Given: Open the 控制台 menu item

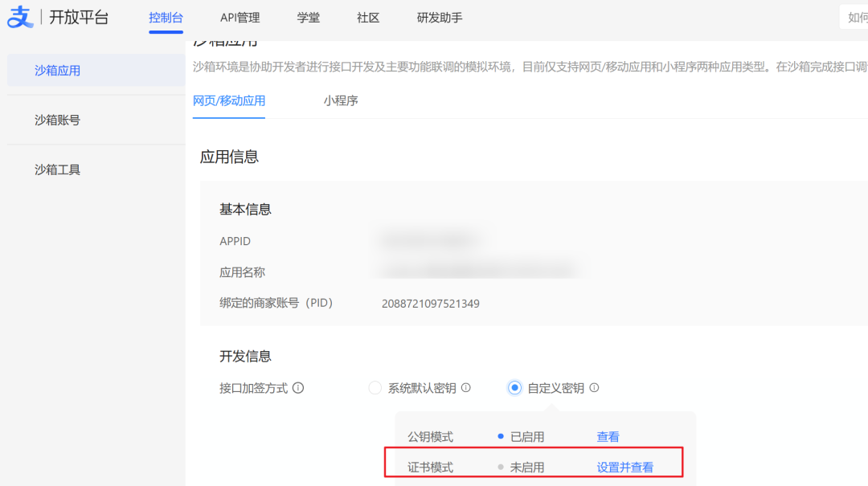Looking at the screenshot, I should tap(166, 17).
